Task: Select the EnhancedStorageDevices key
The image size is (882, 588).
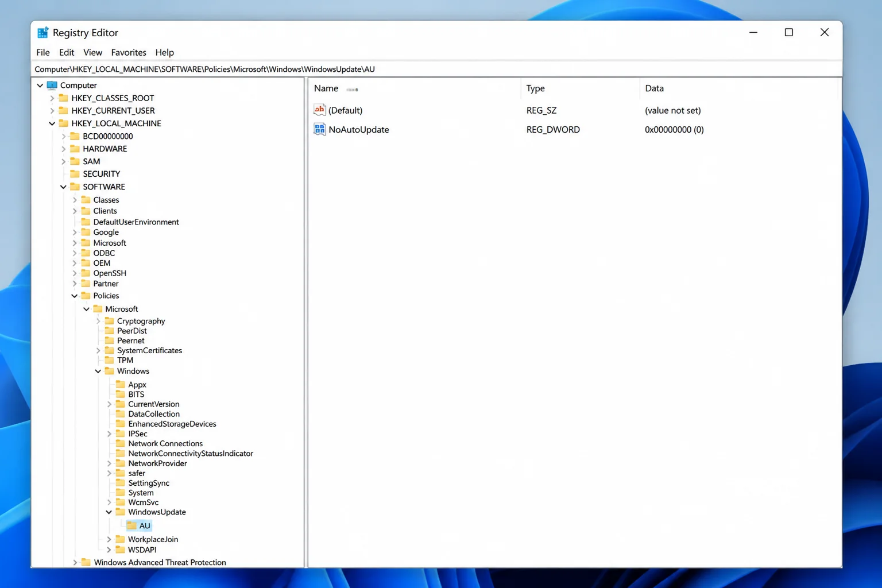Action: pos(172,424)
